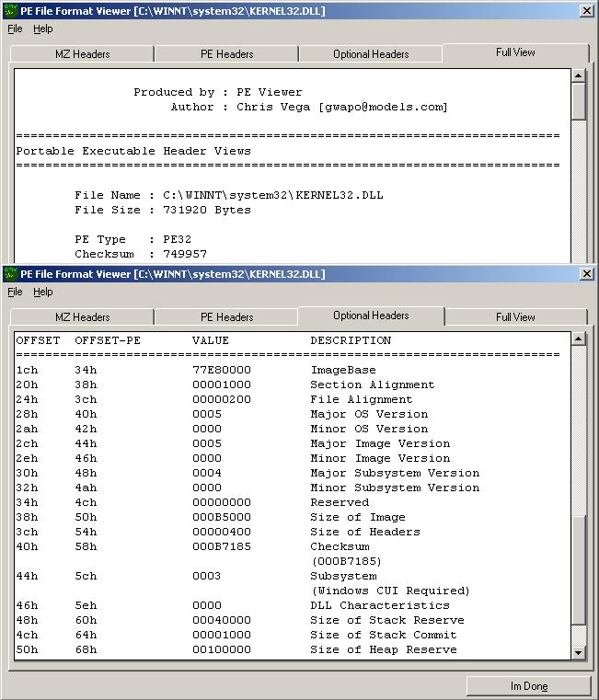Click (Windows CUI Required) text
The image size is (599, 700).
coord(390,591)
